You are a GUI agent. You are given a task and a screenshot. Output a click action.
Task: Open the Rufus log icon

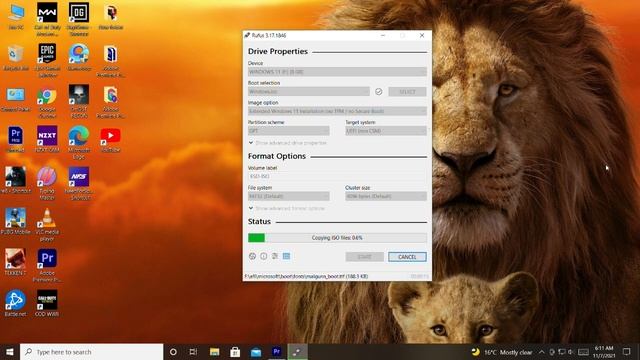(286, 256)
